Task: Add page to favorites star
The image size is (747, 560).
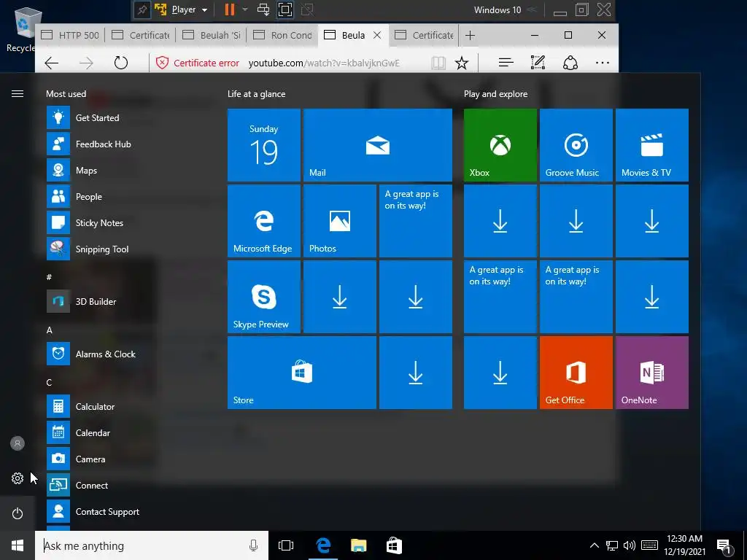Action: point(462,63)
